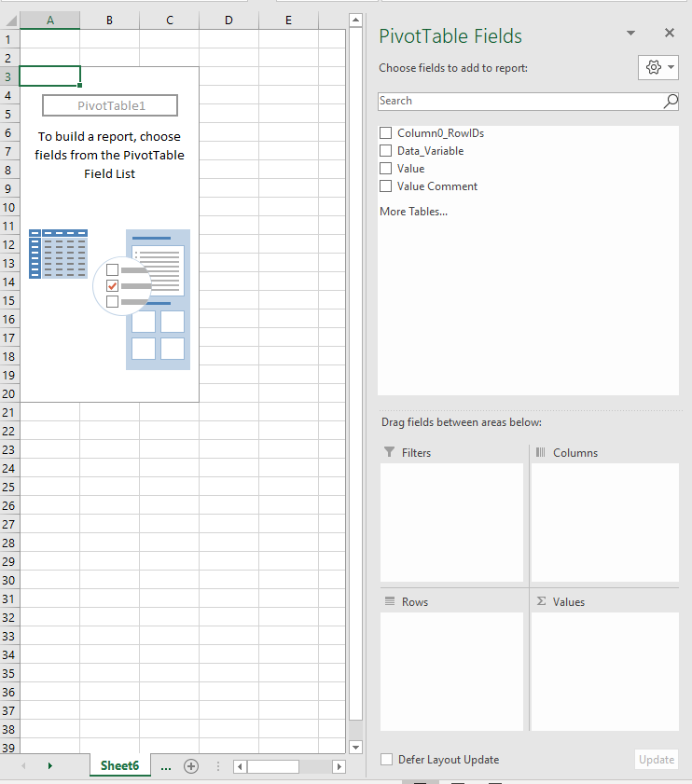This screenshot has width=692, height=784.
Task: Open the More Tables link
Action: [x=413, y=212]
